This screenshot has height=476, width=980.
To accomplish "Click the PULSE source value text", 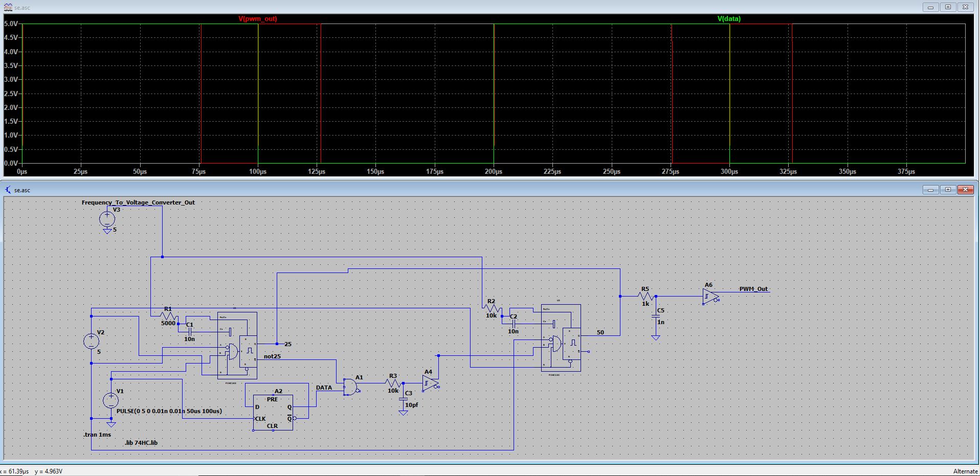I will point(169,411).
